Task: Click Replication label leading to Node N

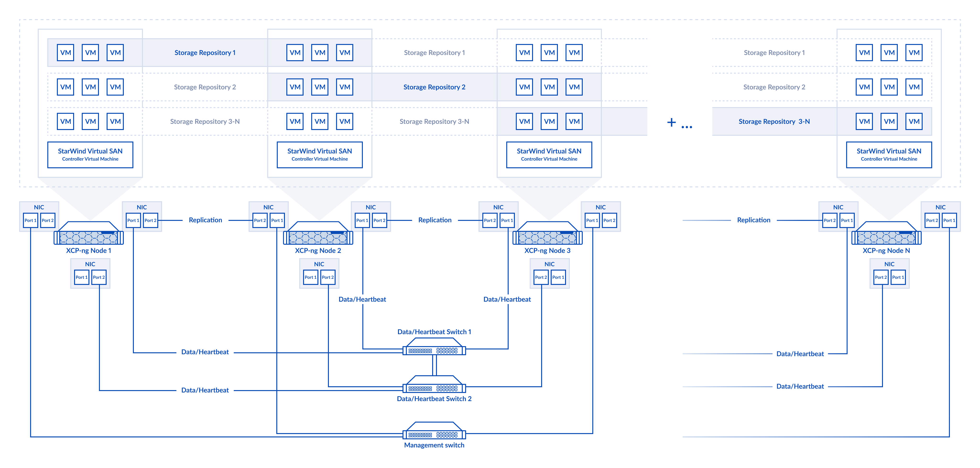Action: pyautogui.click(x=754, y=220)
